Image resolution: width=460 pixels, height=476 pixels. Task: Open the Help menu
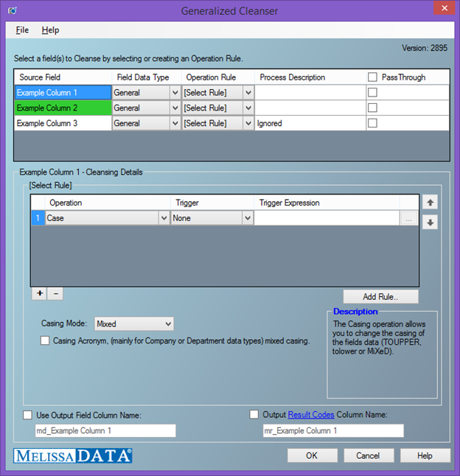click(50, 30)
